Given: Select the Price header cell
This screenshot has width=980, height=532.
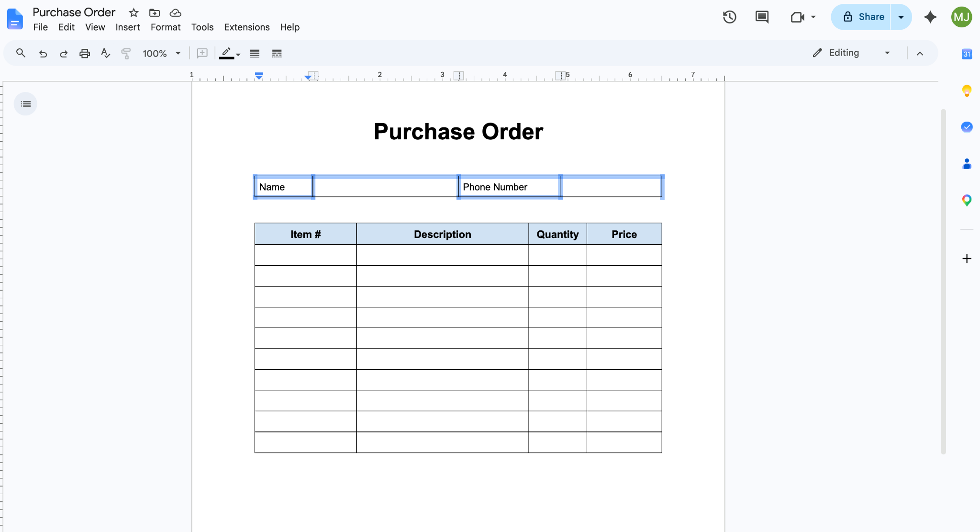Looking at the screenshot, I should 624,234.
